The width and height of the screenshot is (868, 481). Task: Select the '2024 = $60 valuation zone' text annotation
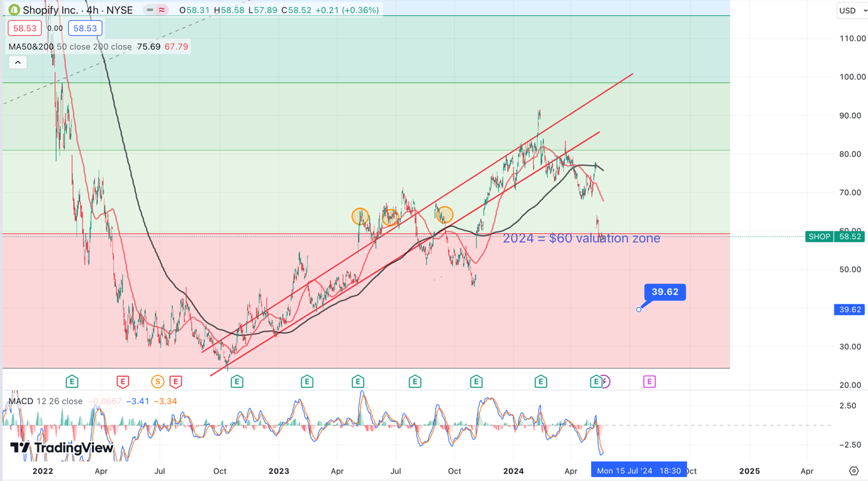581,238
